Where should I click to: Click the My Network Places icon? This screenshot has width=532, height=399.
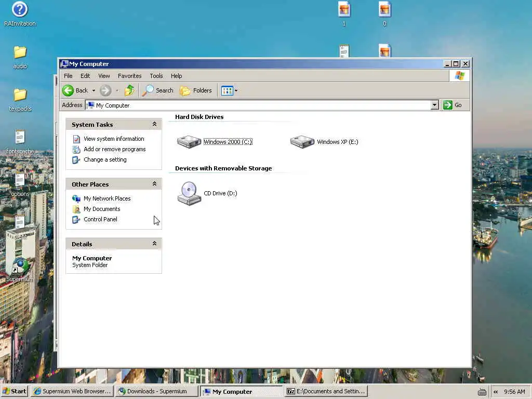(x=76, y=198)
